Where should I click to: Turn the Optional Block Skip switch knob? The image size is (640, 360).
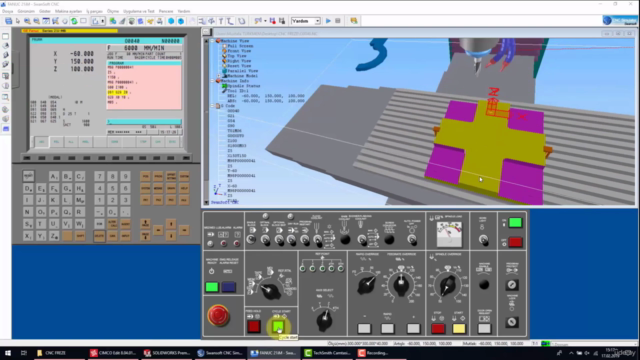(x=279, y=240)
